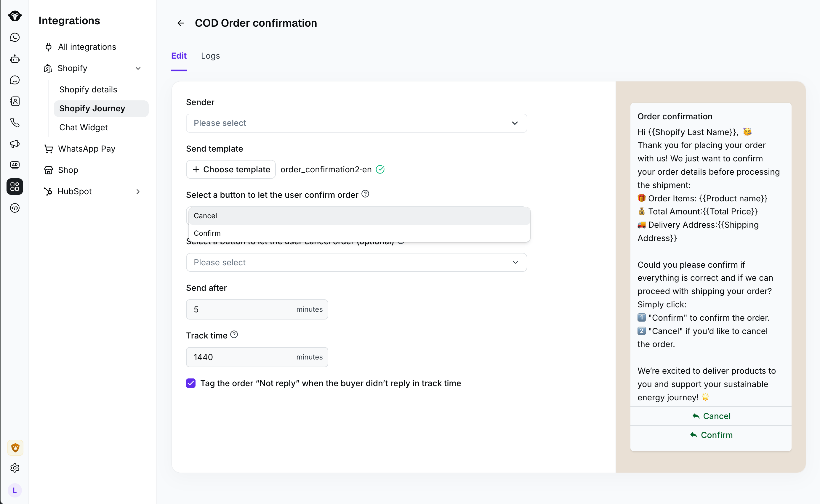
Task: Click the help icon next to confirm order label
Action: [x=366, y=194]
